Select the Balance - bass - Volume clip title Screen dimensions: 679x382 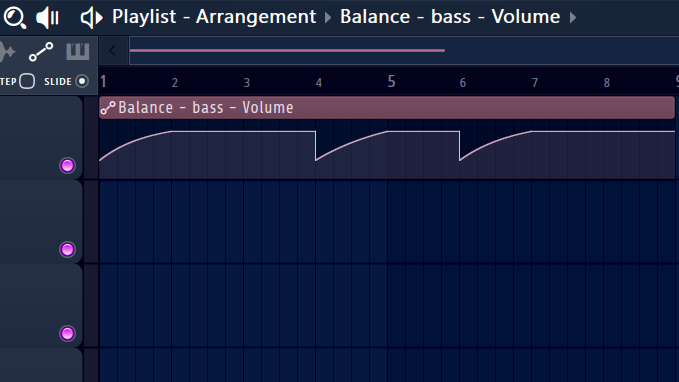point(206,107)
